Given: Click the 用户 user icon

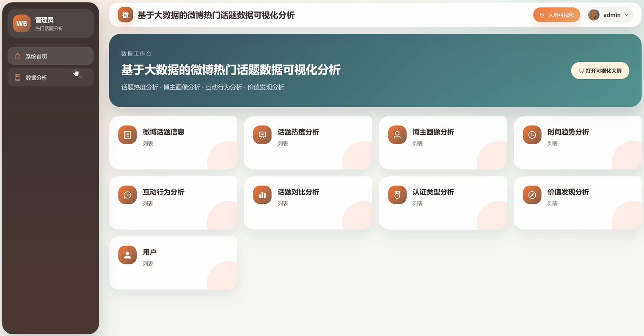Looking at the screenshot, I should coord(127,255).
